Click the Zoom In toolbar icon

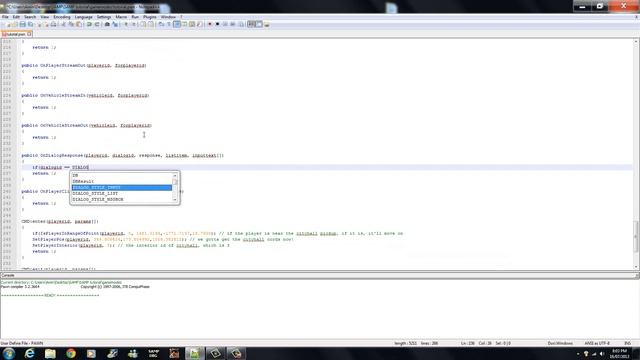click(x=126, y=24)
